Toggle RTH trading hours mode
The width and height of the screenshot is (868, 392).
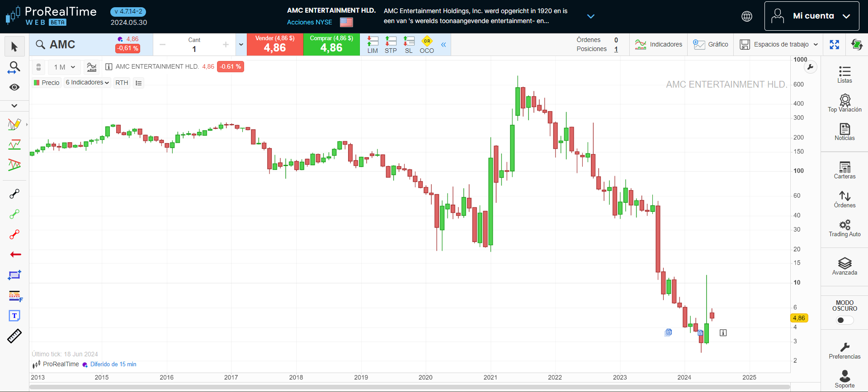pyautogui.click(x=122, y=83)
